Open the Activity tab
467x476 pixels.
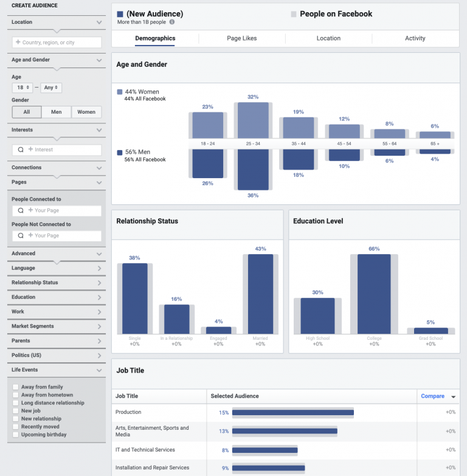pyautogui.click(x=415, y=38)
